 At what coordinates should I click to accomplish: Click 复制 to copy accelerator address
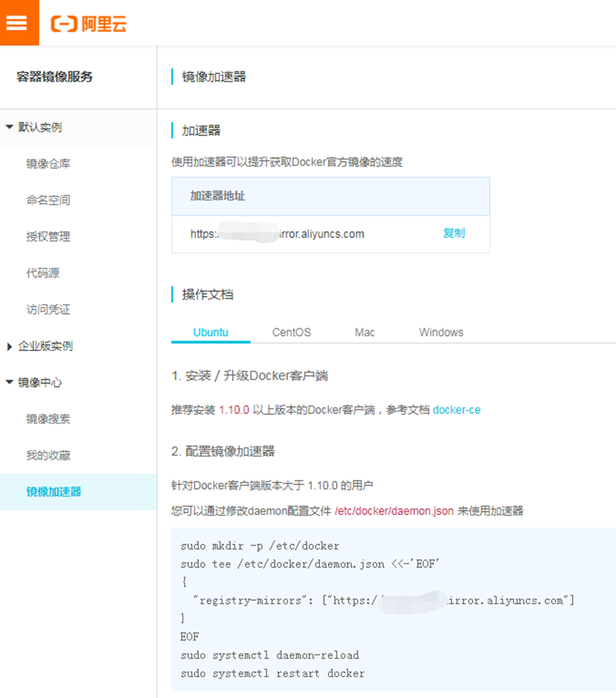click(x=454, y=233)
